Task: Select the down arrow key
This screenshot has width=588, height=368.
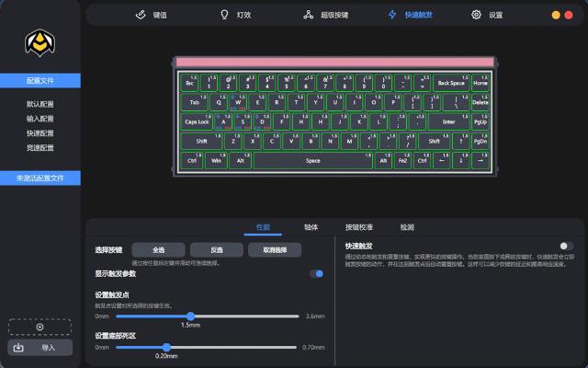Action: point(461,161)
